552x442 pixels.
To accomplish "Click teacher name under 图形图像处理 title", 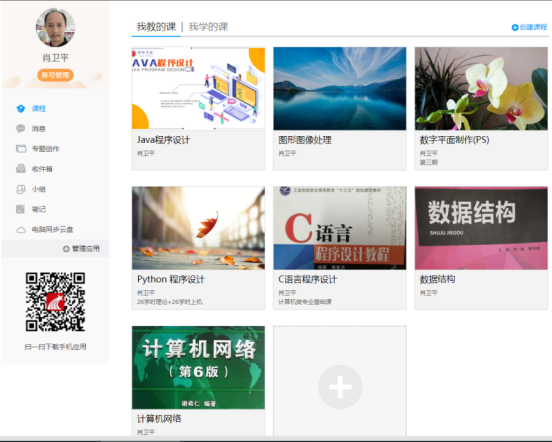I will coord(287,153).
